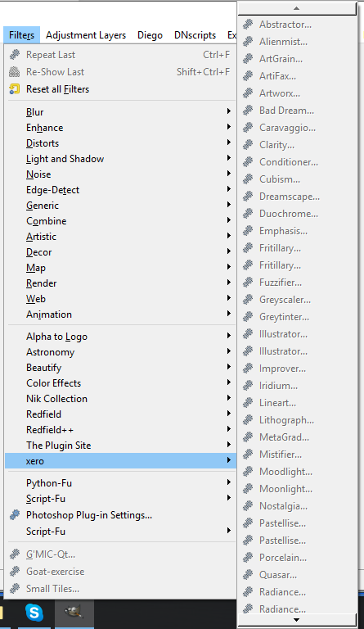Click the plug-in icon beside Clarity

point(249,145)
